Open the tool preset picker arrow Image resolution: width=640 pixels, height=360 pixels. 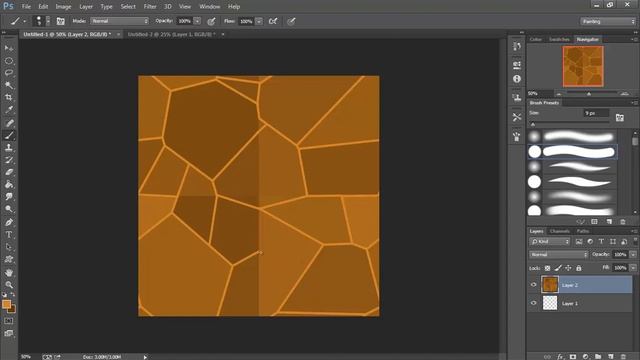coord(24,21)
